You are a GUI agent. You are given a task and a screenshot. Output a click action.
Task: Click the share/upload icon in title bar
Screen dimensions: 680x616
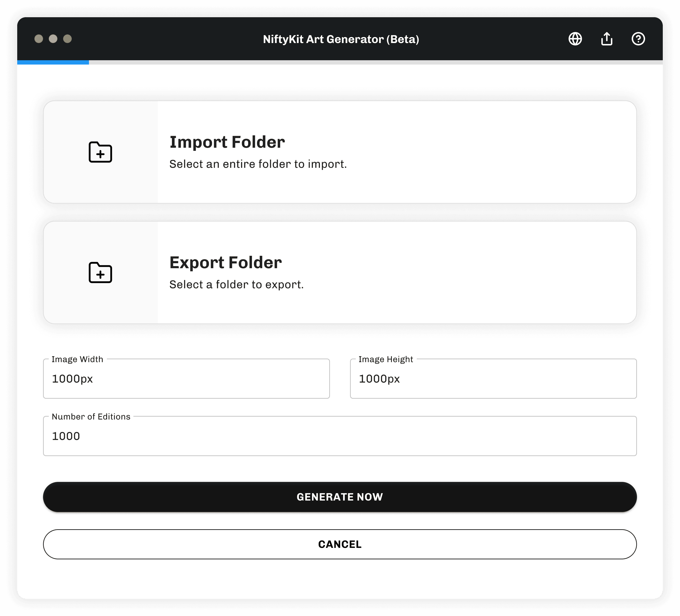606,39
